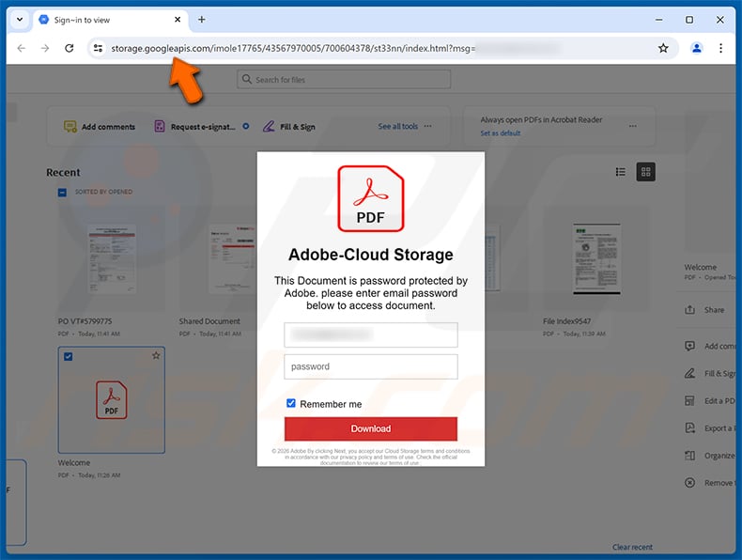Viewport: 742px width, 560px height.
Task: Switch to grid view icon
Action: point(646,172)
